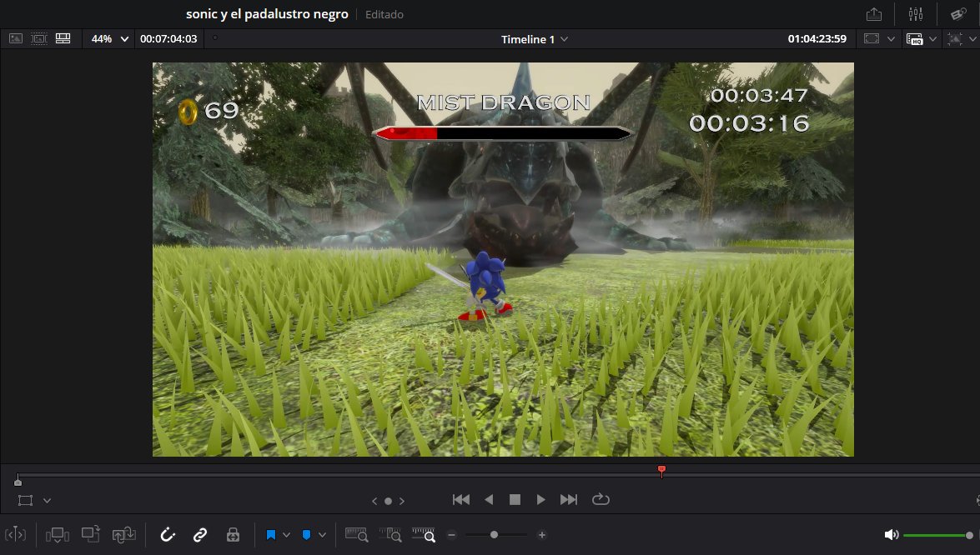The height and width of the screenshot is (555, 980).
Task: Select the Trim Edit mode icon
Action: click(x=16, y=534)
